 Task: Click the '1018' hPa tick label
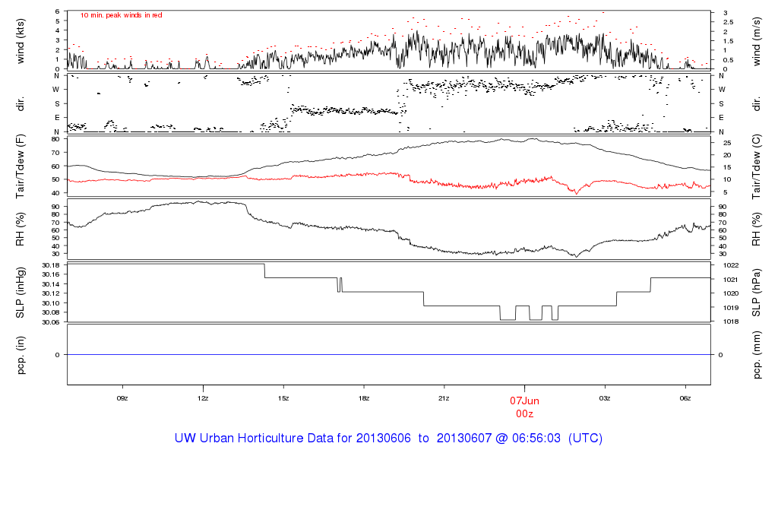731,321
